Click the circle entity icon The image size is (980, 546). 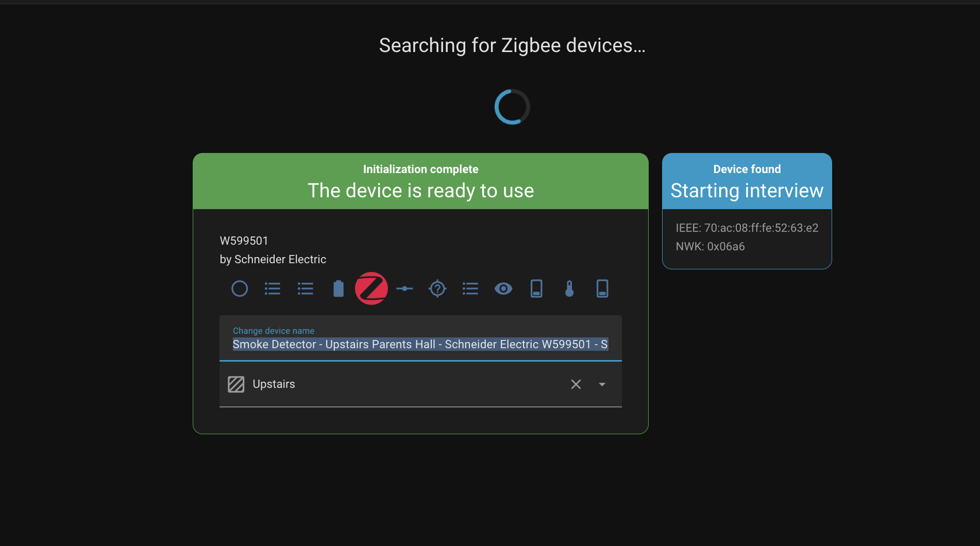point(240,288)
